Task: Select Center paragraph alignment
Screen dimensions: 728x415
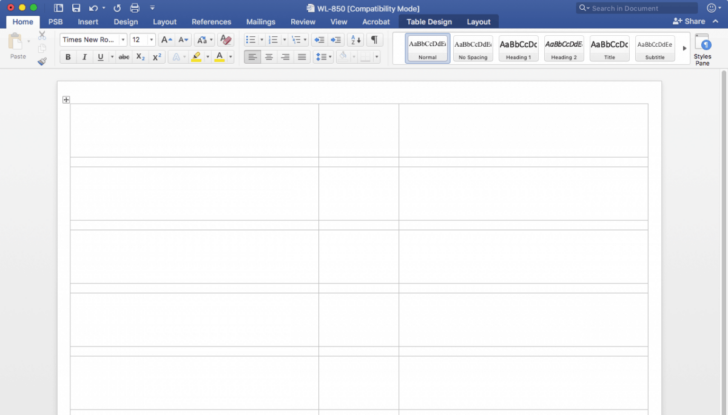Action: (269, 57)
